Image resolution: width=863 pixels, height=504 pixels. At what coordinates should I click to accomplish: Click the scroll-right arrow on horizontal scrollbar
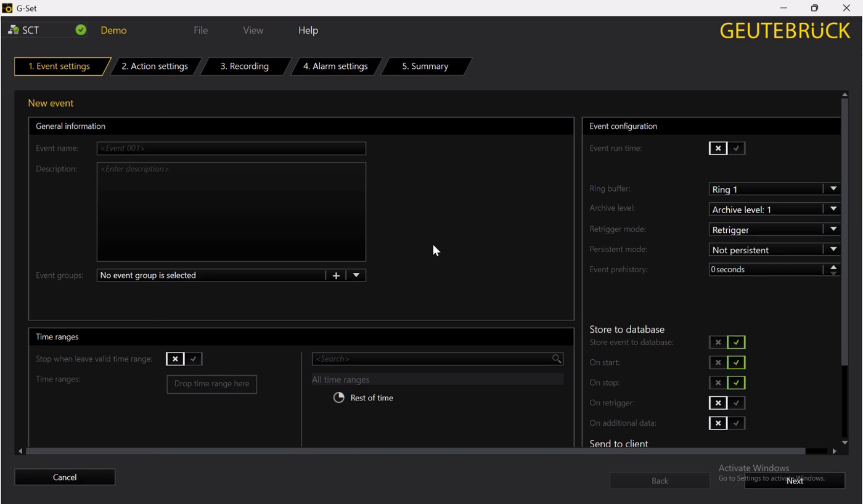(x=835, y=451)
